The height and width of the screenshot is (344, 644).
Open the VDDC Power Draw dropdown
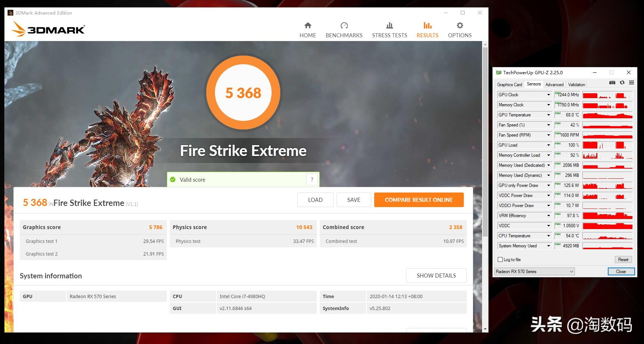[x=548, y=196]
